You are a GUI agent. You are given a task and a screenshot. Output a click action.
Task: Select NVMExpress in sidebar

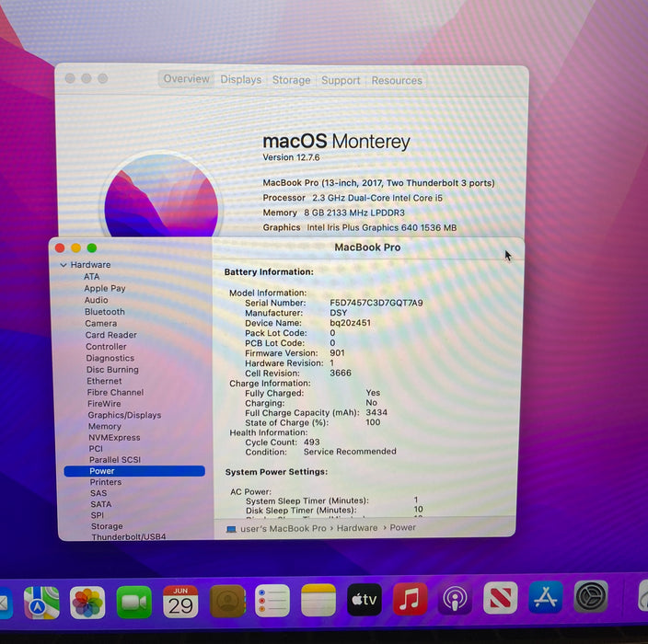[x=114, y=437]
